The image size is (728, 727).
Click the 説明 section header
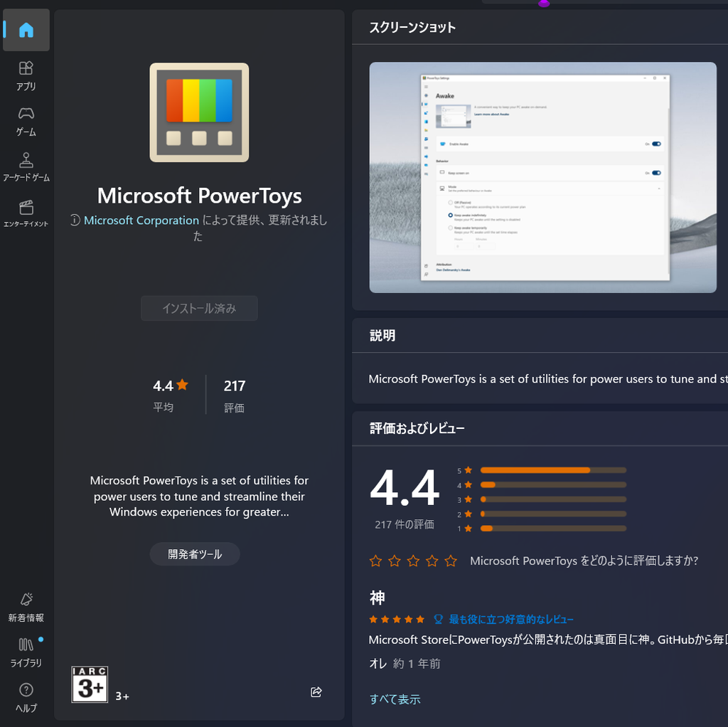tap(382, 335)
